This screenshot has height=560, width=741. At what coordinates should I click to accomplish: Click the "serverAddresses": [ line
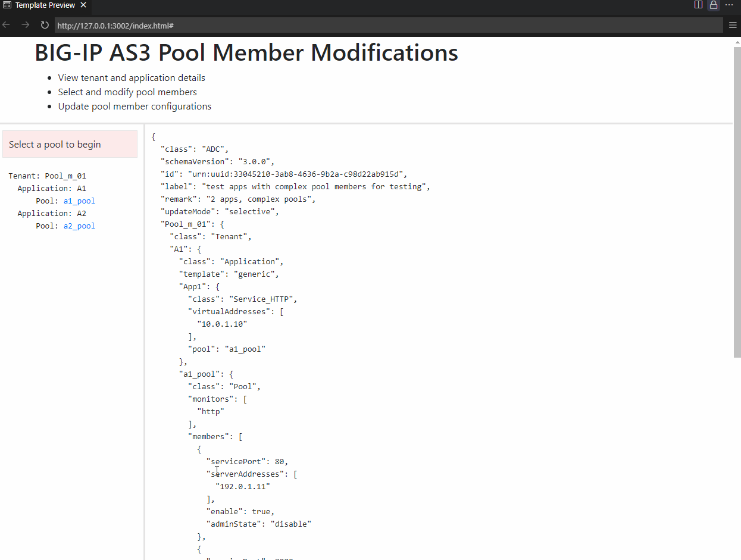252,474
